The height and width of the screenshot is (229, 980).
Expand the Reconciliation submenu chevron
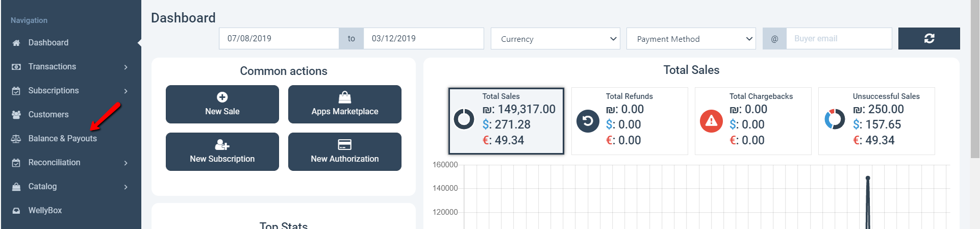coord(125,163)
